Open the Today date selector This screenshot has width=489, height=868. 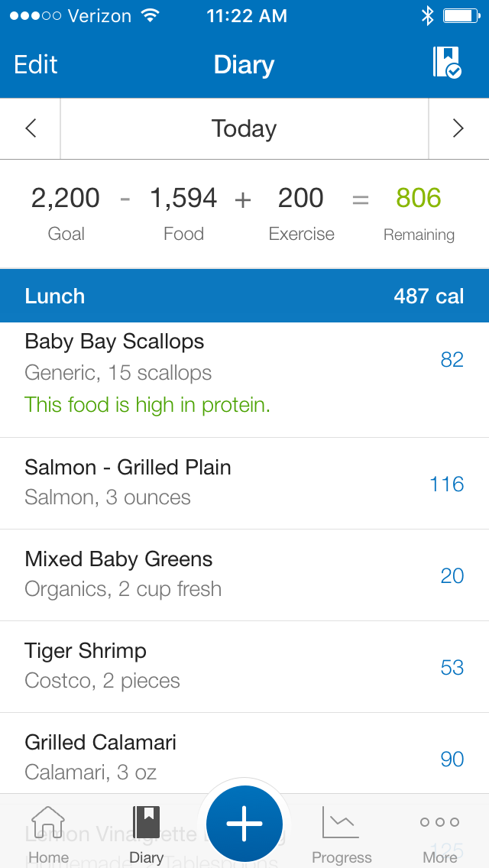(244, 128)
